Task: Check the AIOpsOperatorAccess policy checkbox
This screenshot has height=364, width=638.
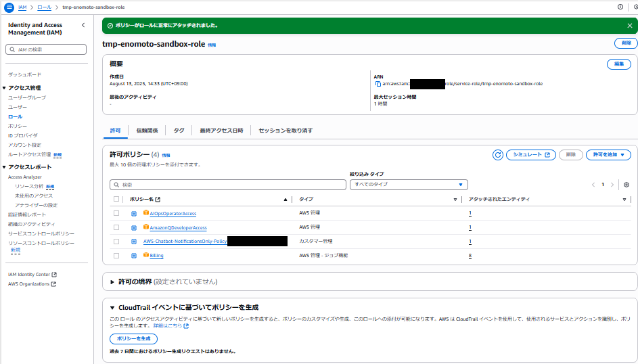Action: [x=116, y=213]
